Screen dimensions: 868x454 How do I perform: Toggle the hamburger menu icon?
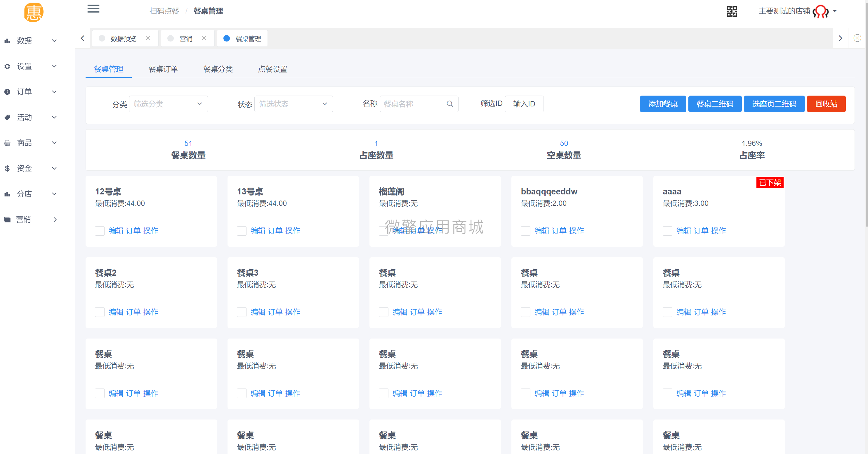click(x=93, y=9)
